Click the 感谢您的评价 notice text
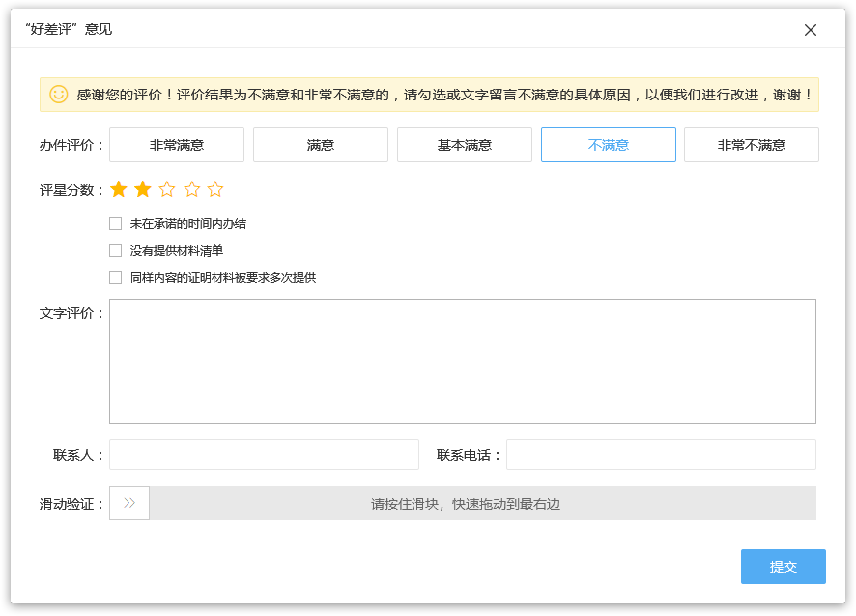The image size is (856, 616). click(444, 95)
